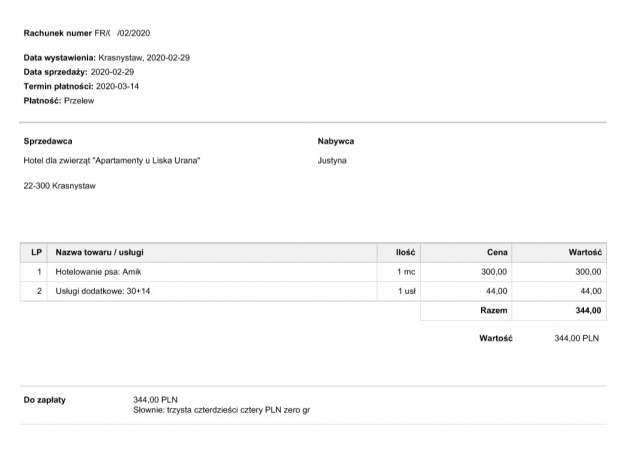
Task: Click the Do zapłaty 344,00 PLN amount
Action: 155,400
